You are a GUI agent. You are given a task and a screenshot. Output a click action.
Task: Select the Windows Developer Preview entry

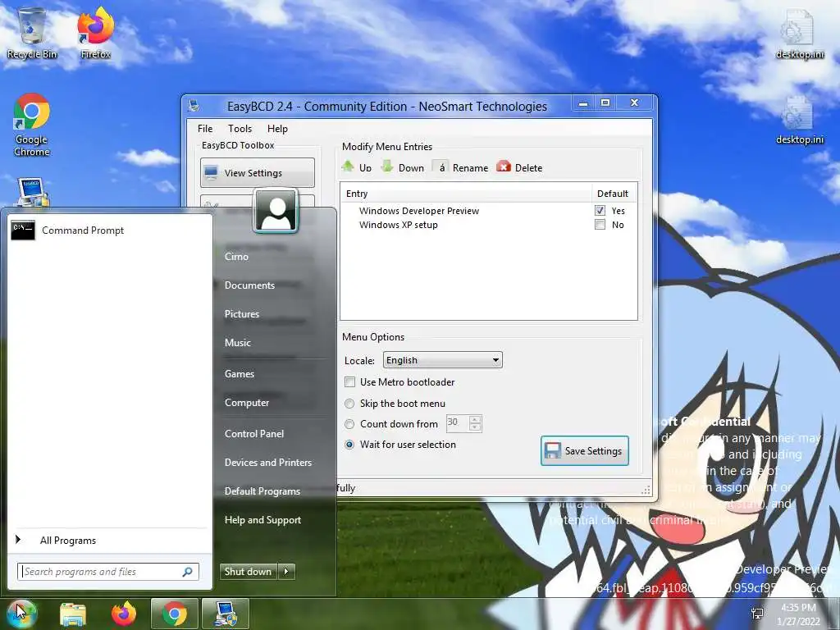point(419,211)
